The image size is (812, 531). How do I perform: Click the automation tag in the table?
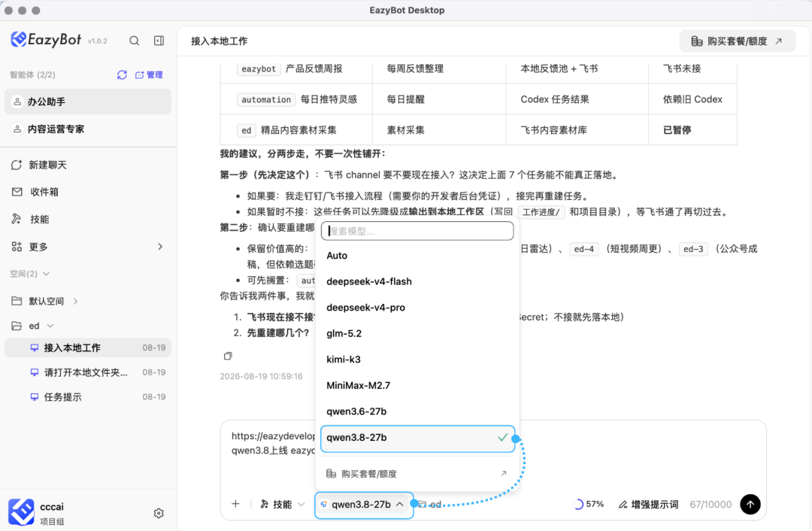(x=266, y=99)
